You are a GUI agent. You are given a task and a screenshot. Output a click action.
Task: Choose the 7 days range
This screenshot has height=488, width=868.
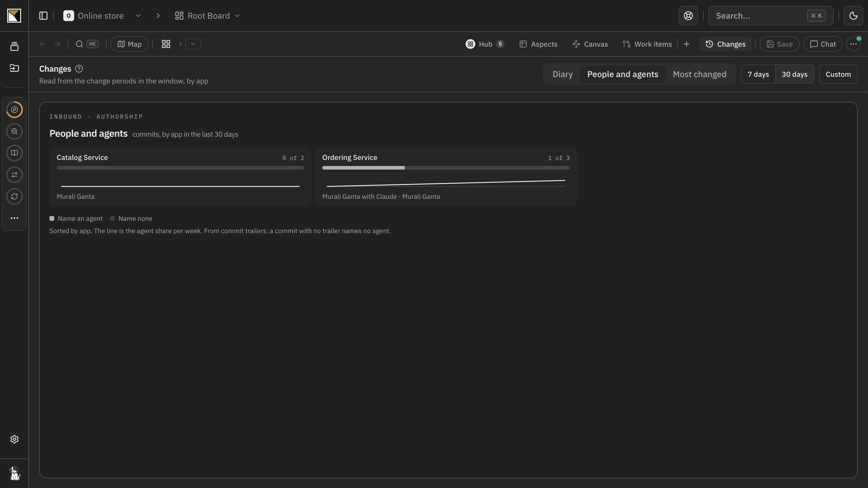point(758,74)
